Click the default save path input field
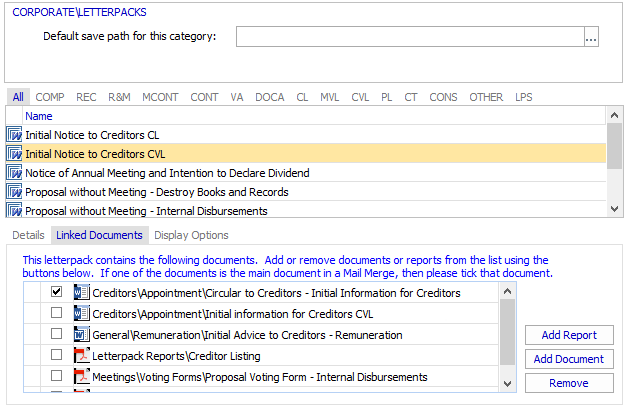The image size is (630, 408). 409,37
